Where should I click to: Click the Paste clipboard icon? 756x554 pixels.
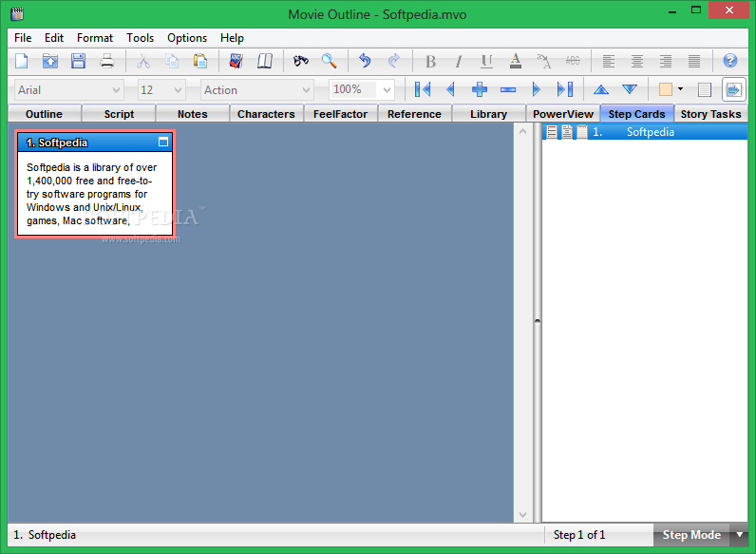tap(200, 61)
